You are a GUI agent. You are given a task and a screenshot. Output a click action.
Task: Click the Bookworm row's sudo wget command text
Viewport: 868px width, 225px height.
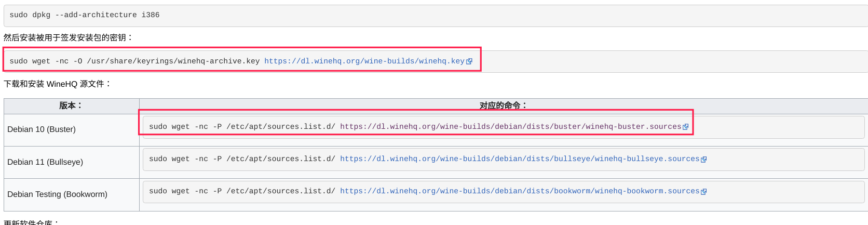242,191
